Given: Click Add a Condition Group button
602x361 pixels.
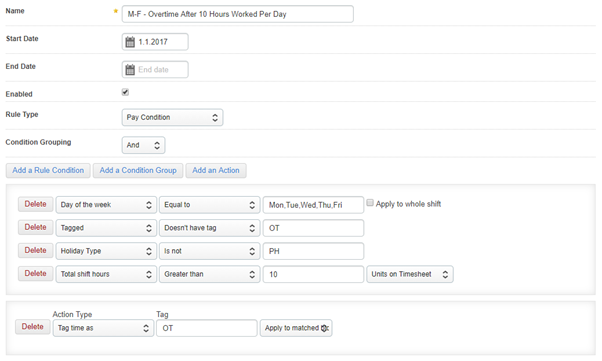Looking at the screenshot, I should (x=138, y=171).
